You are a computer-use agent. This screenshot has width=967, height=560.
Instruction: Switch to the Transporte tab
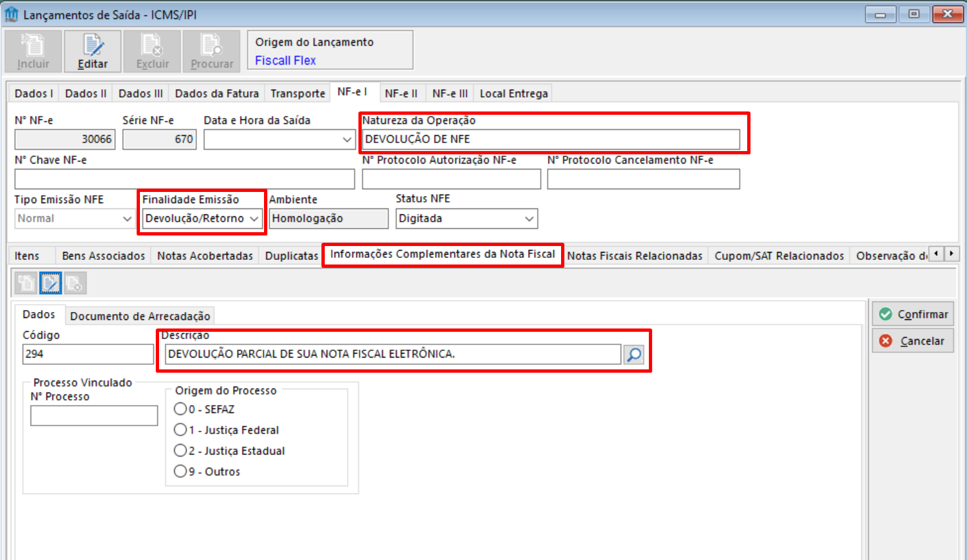[x=298, y=94]
